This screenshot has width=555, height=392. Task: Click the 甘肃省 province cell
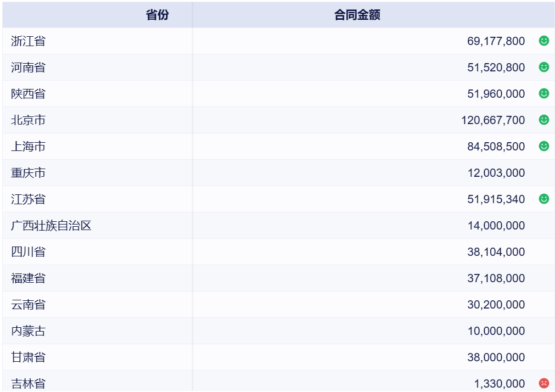click(29, 357)
